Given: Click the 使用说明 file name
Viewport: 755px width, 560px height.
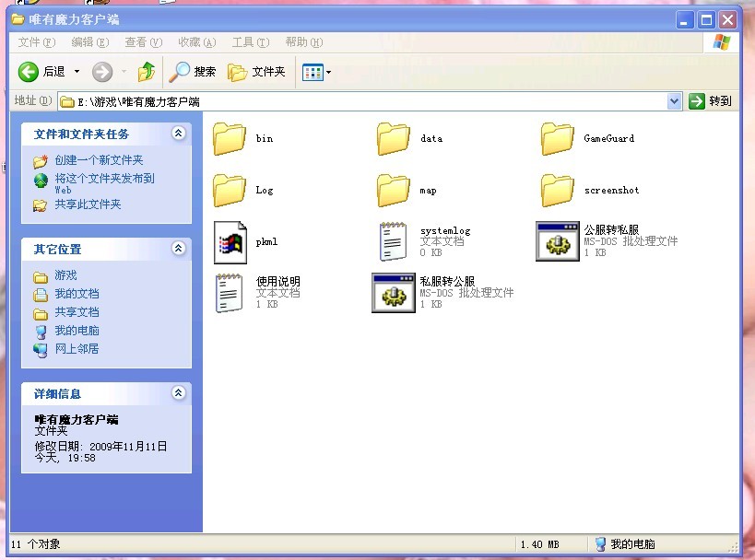Looking at the screenshot, I should pos(277,282).
